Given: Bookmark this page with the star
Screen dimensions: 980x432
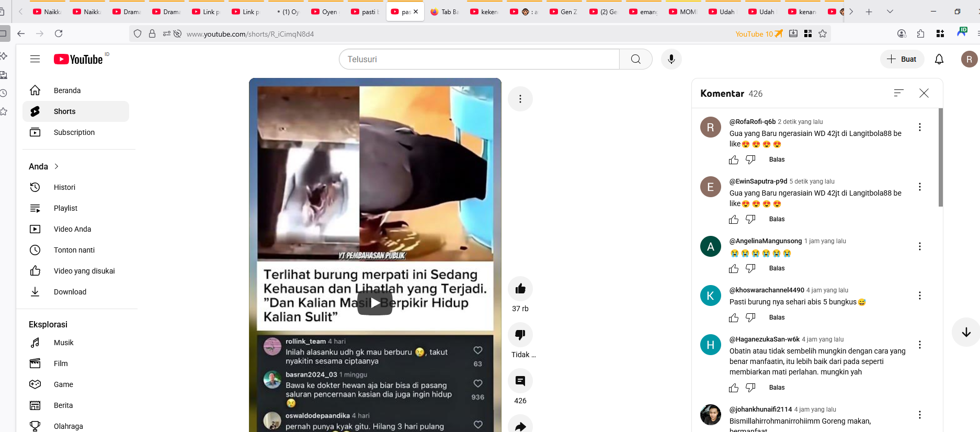Looking at the screenshot, I should pos(823,33).
